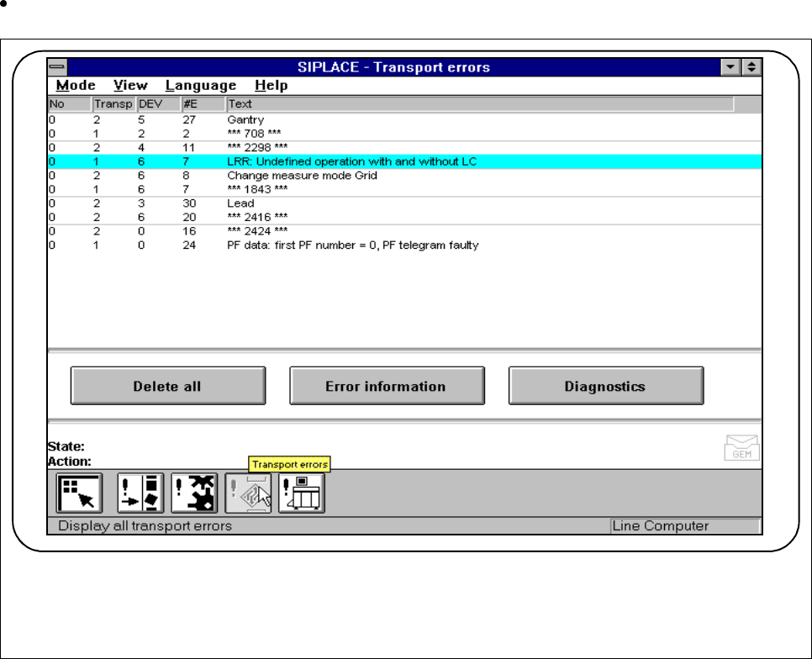Open the Language menu
This screenshot has width=812, height=659.
[201, 86]
